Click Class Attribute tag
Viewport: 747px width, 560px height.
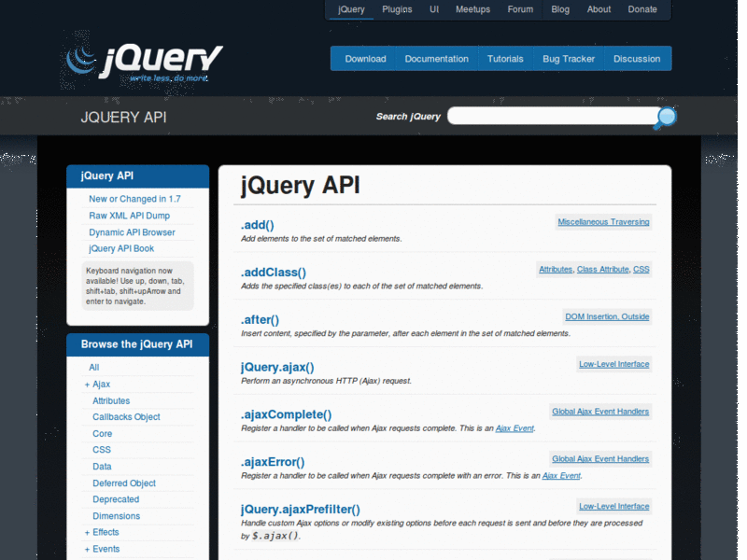coord(602,270)
